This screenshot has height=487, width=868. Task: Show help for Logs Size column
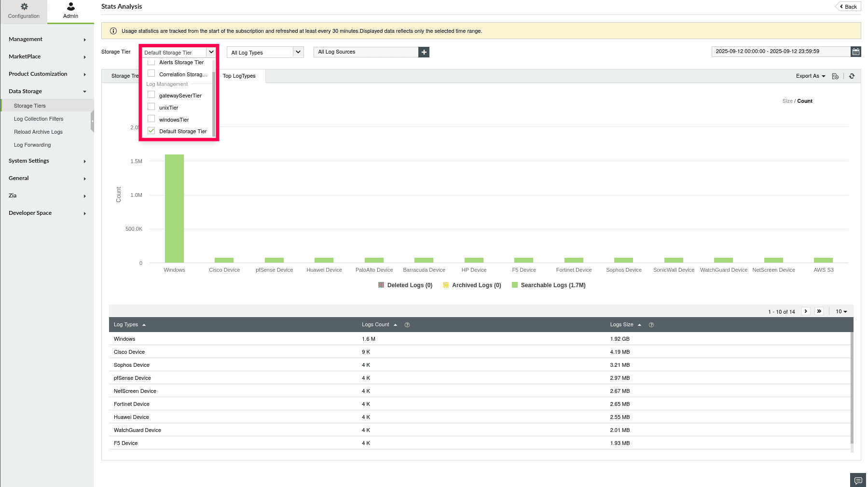[x=651, y=325]
